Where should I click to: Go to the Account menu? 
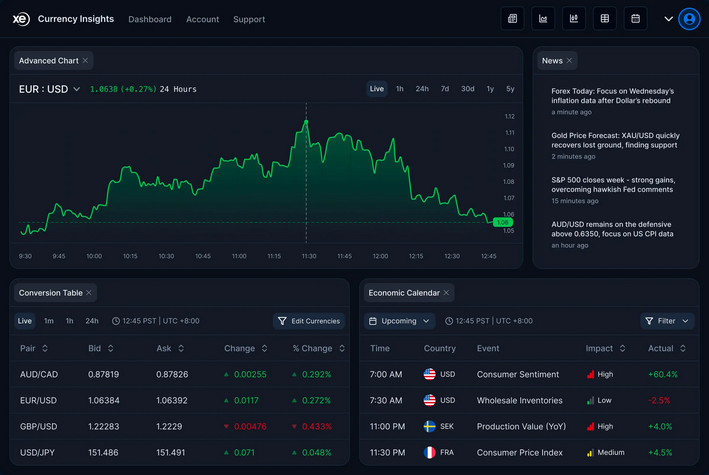coord(203,19)
